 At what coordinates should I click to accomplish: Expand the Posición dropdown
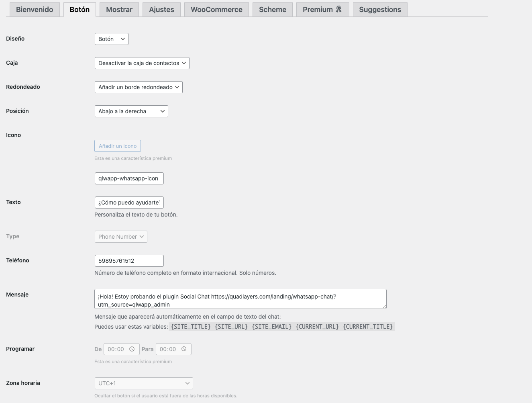(131, 111)
